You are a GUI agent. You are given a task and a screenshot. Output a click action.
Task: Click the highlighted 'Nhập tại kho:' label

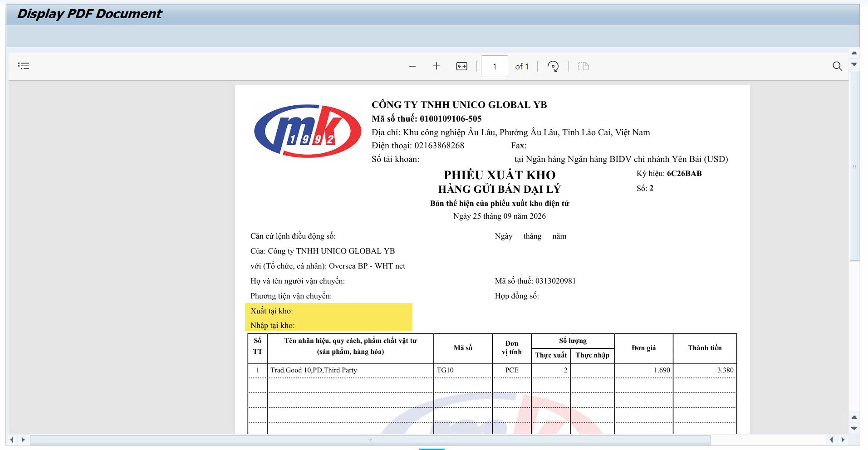point(273,325)
